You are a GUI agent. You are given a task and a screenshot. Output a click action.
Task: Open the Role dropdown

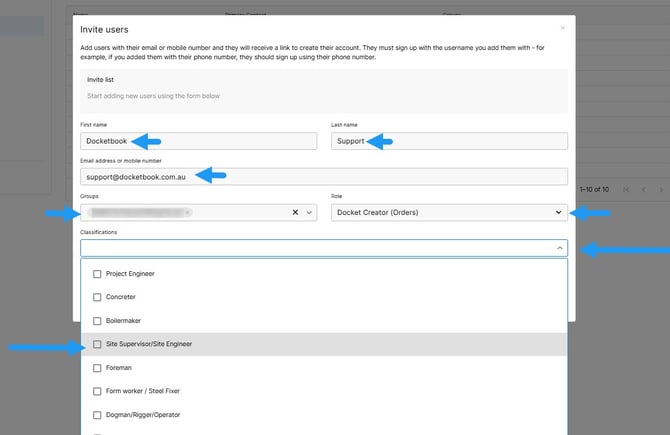pyautogui.click(x=449, y=212)
